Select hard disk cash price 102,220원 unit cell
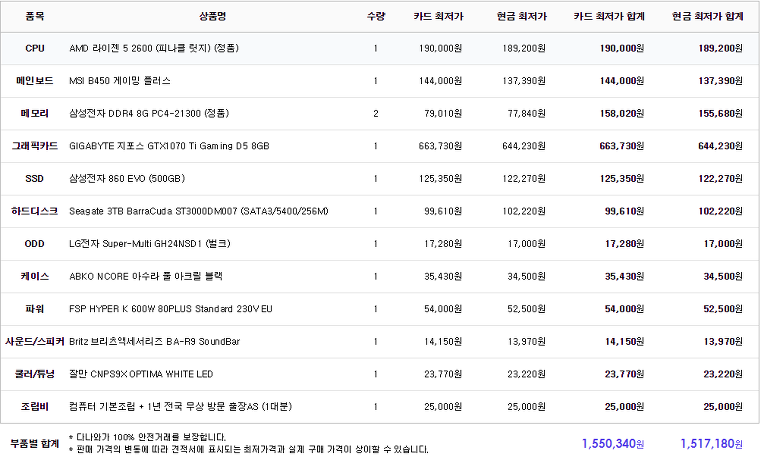 point(524,212)
